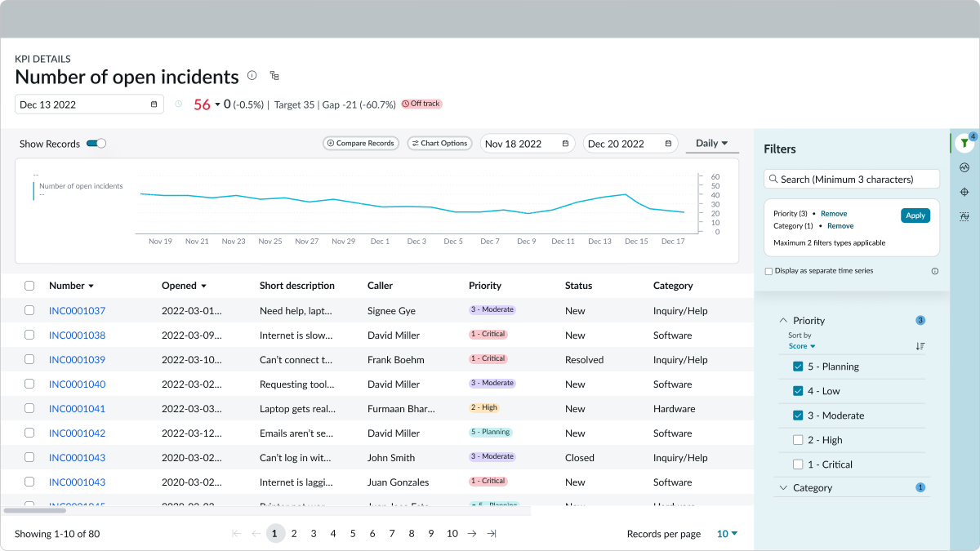Enable Display as separate time series
Screen dimensions: 980x551
click(x=768, y=271)
